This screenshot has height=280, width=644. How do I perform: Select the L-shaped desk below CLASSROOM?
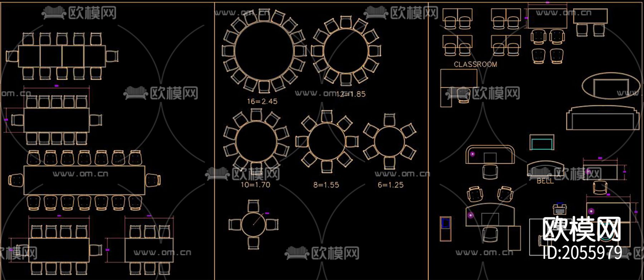tap(459, 88)
